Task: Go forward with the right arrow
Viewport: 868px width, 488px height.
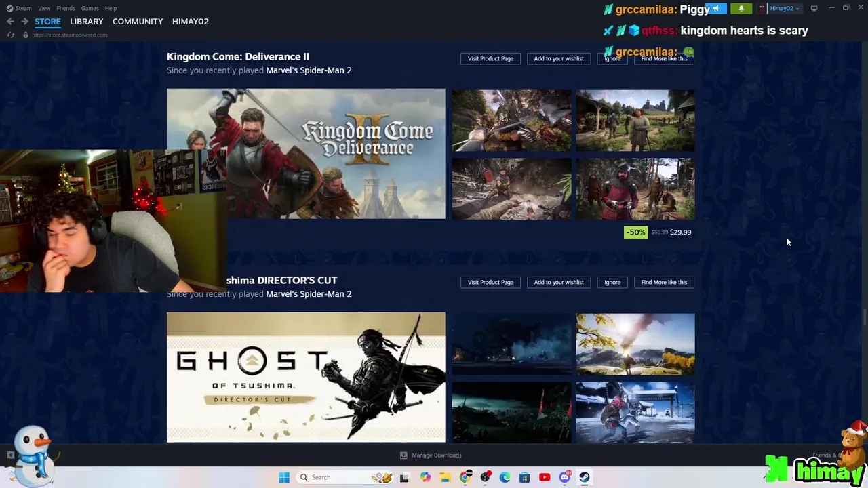Action: [24, 22]
